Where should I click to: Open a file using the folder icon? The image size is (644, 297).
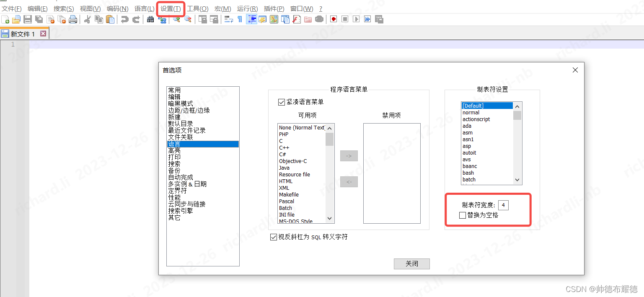16,19
